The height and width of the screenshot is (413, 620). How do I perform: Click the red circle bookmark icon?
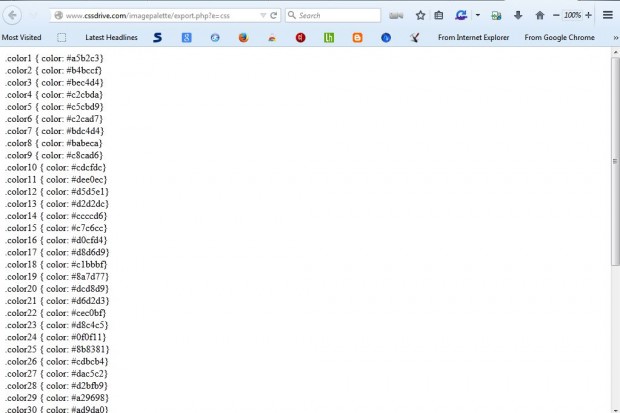click(301, 38)
